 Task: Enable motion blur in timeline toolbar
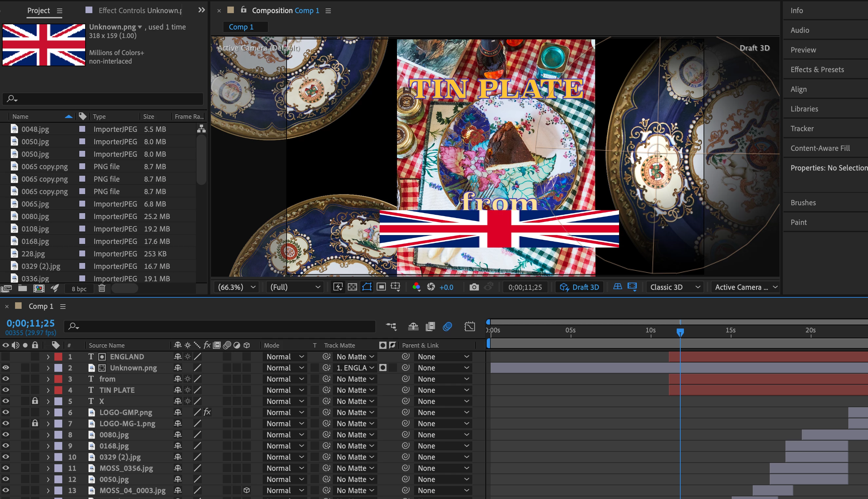click(x=447, y=327)
